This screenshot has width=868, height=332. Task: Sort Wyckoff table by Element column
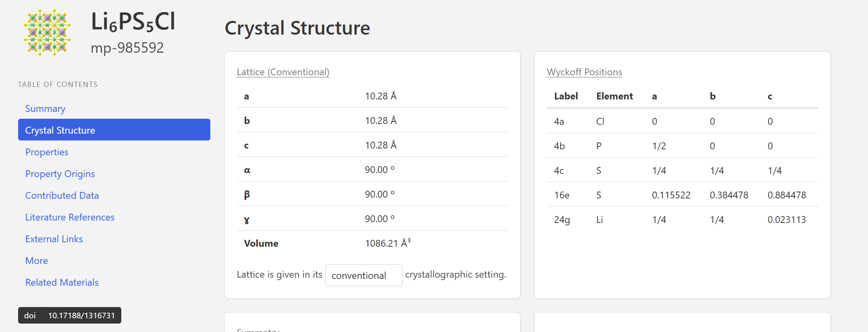pyautogui.click(x=615, y=96)
